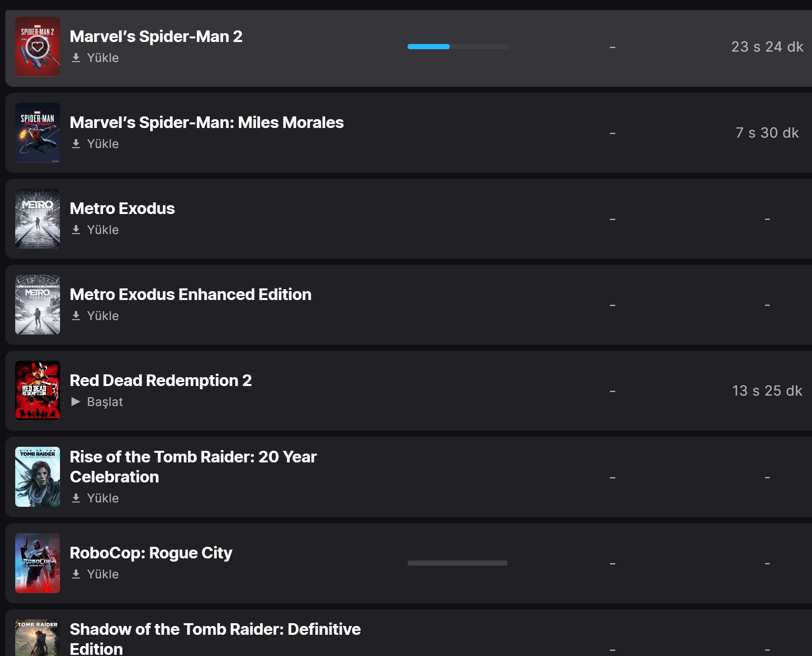Click download icon under Metro Exodus Enhanced Edition
This screenshot has height=656, width=812.
[x=76, y=316]
